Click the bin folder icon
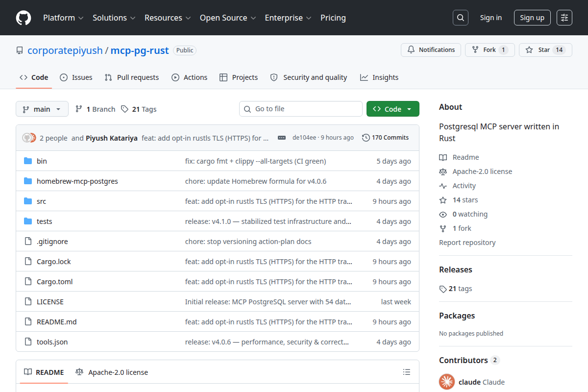This screenshot has height=392, width=588. tap(28, 161)
